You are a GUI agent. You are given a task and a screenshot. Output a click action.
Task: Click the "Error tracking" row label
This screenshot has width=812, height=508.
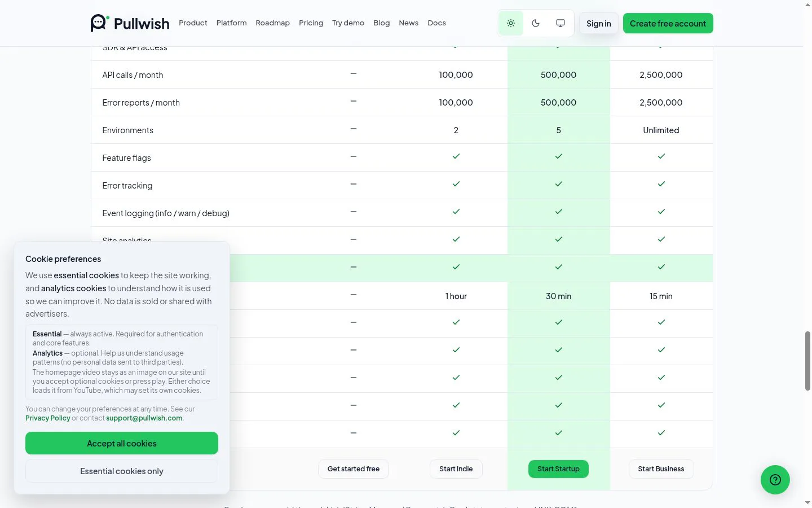[x=127, y=186]
